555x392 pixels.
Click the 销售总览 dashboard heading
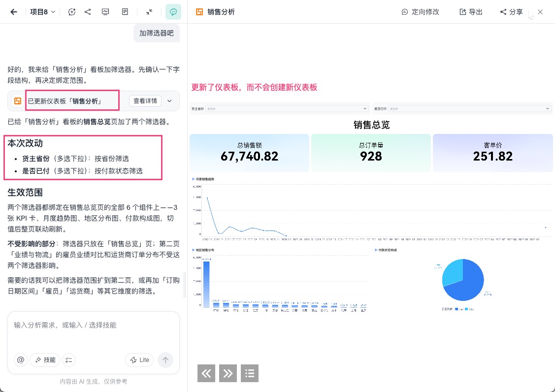(371, 125)
